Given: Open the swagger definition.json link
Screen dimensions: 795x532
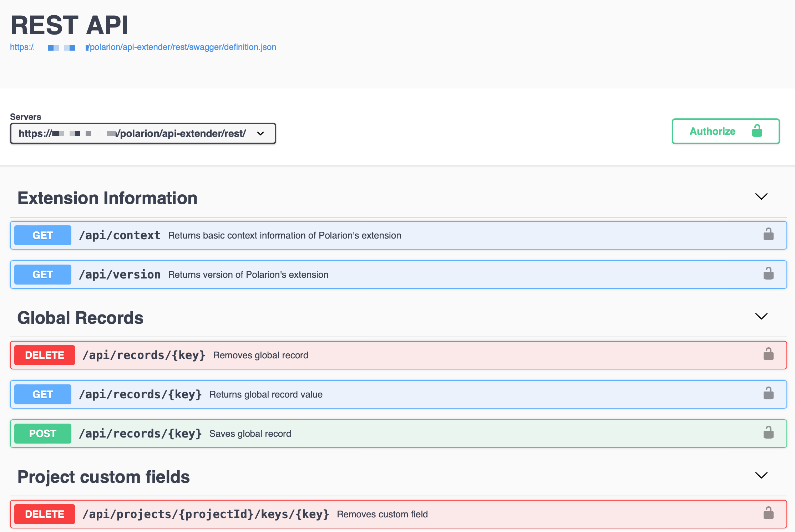Looking at the screenshot, I should pyautogui.click(x=143, y=47).
